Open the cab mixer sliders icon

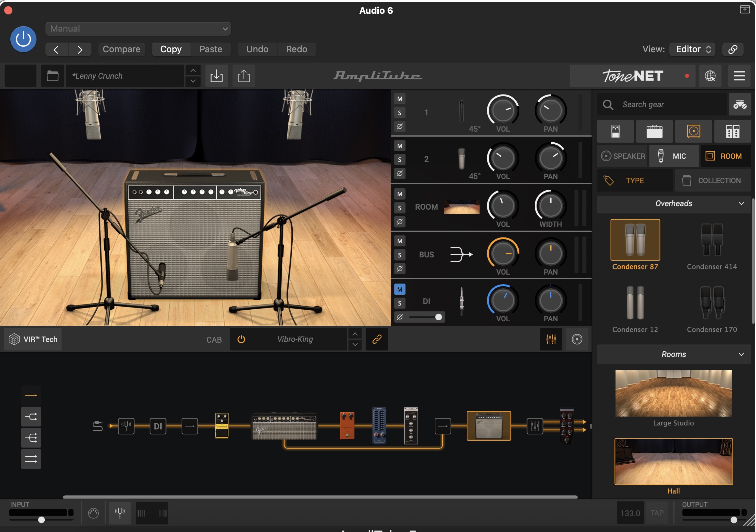[551, 339]
